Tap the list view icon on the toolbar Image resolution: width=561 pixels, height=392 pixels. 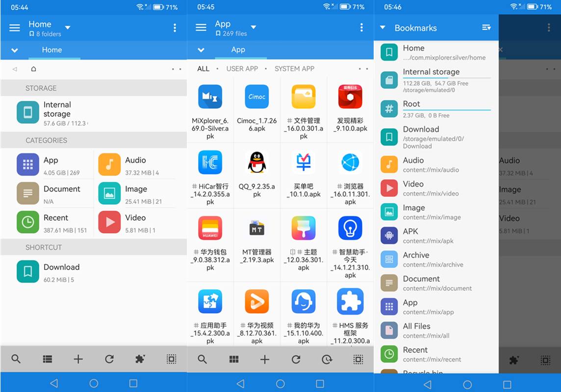point(47,359)
